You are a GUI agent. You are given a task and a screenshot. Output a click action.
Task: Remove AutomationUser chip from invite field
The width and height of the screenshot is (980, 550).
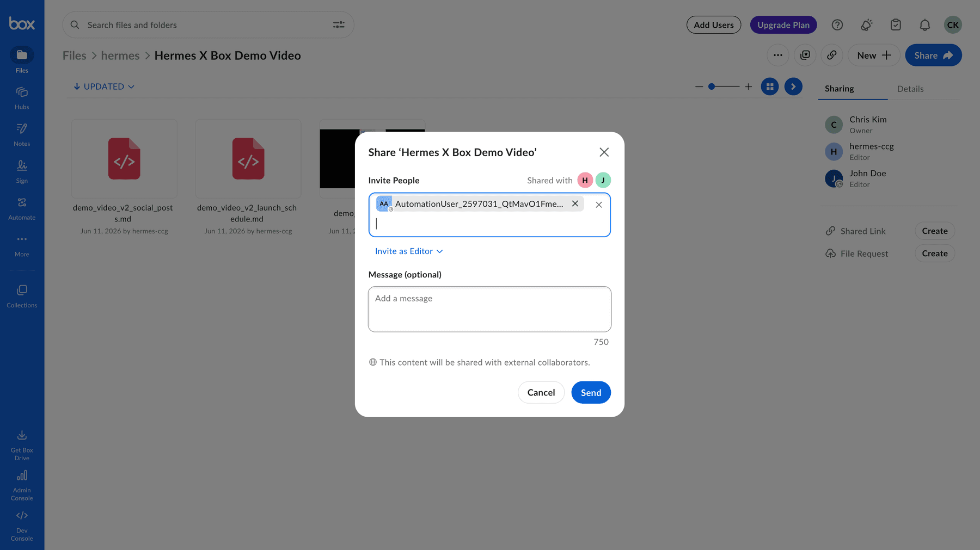[x=575, y=203]
